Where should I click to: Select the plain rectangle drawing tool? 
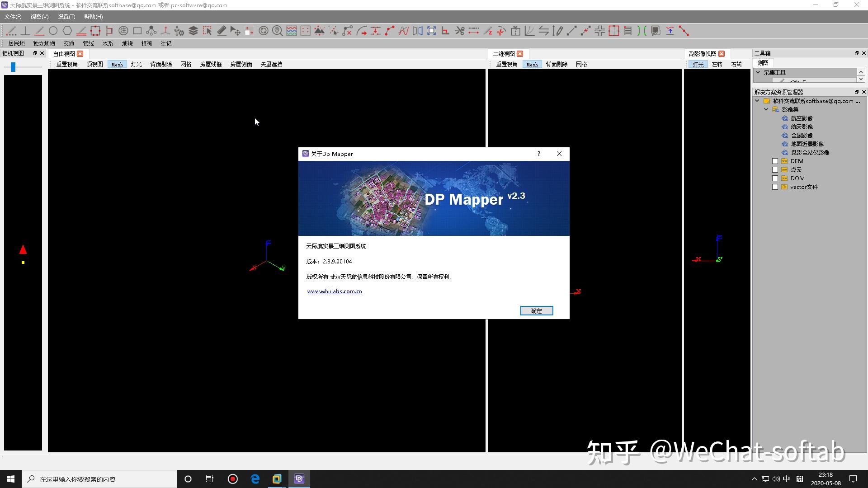(x=137, y=31)
